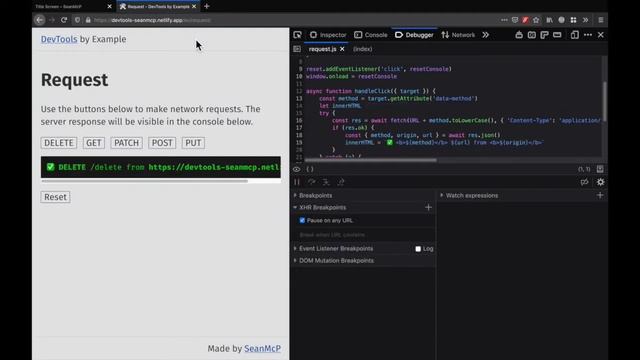This screenshot has height=360, width=640.
Task: Add a watch expression with plus
Action: point(600,196)
